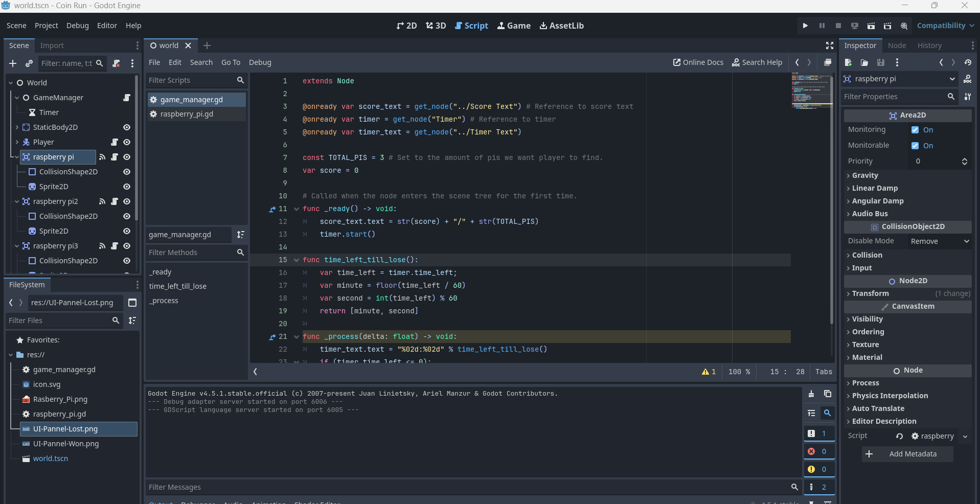Expand StaticBody2D node in tree

coord(17,127)
